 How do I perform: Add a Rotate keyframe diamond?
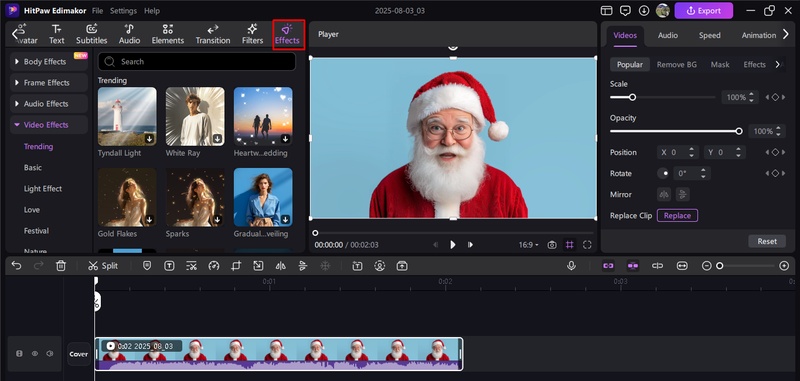click(x=775, y=173)
